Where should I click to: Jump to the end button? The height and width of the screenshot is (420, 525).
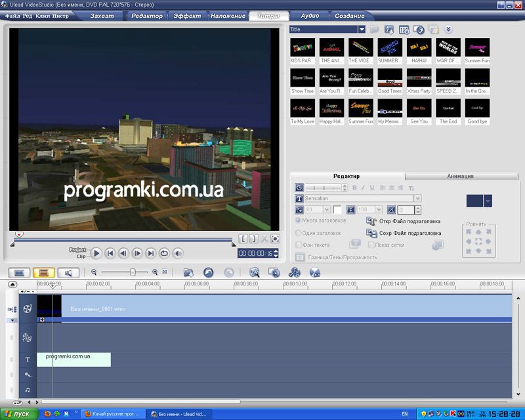click(x=151, y=253)
